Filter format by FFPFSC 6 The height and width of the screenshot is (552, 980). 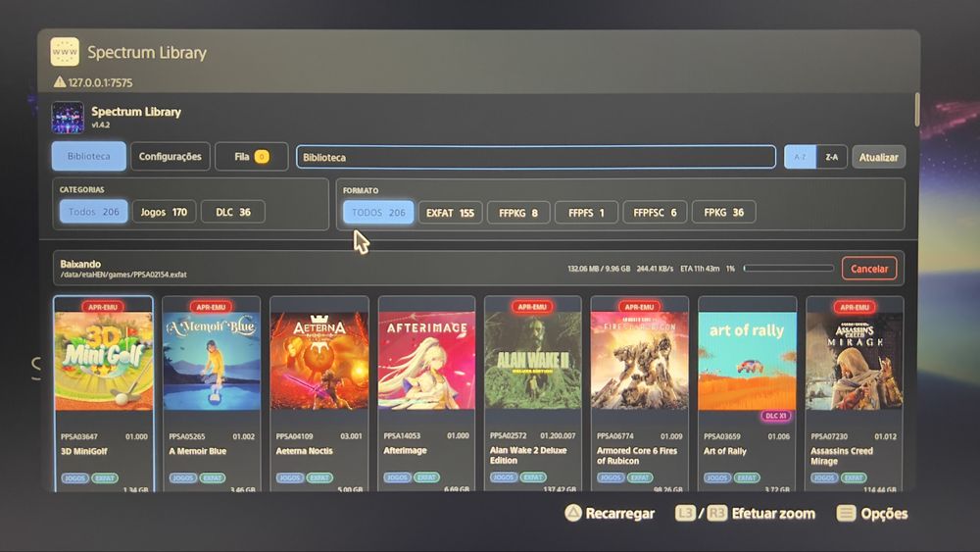point(655,213)
